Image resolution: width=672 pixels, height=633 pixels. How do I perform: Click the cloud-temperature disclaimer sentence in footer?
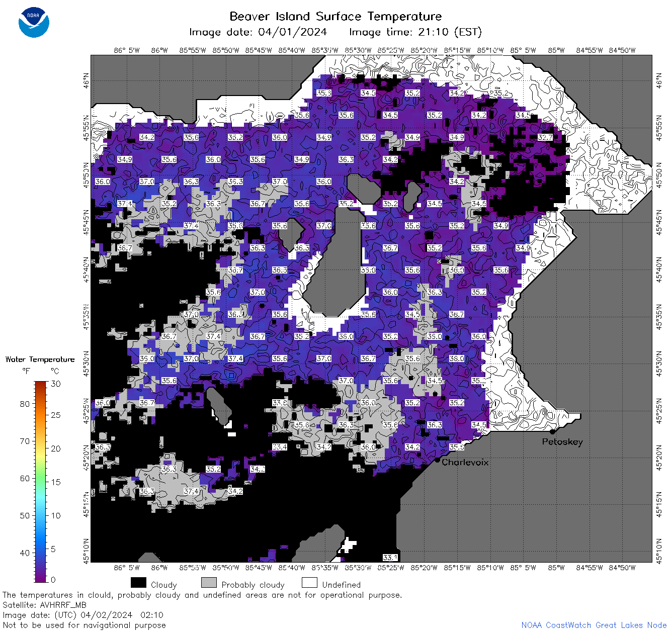202,595
